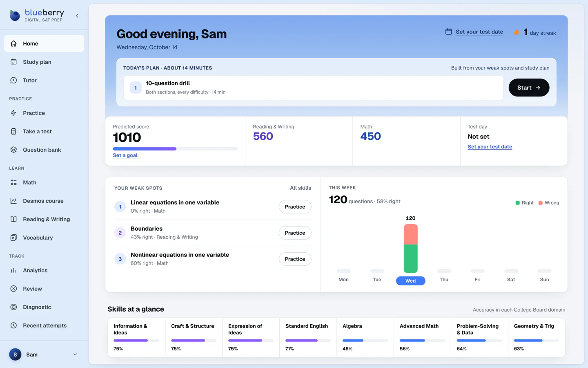This screenshot has height=368, width=588.
Task: Click the Vocabulary cards icon
Action: [x=13, y=238]
